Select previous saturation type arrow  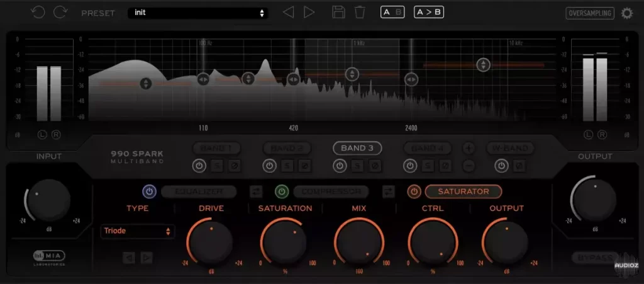[129, 258]
